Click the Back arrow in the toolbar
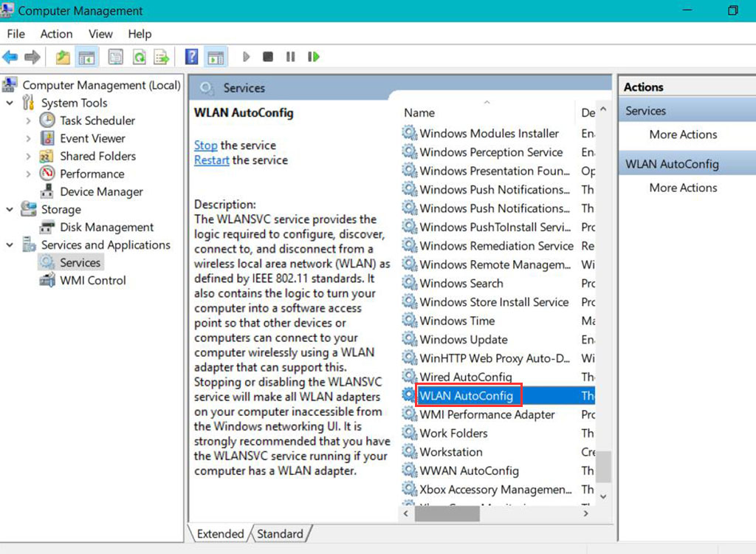Image resolution: width=756 pixels, height=554 pixels. click(x=10, y=57)
